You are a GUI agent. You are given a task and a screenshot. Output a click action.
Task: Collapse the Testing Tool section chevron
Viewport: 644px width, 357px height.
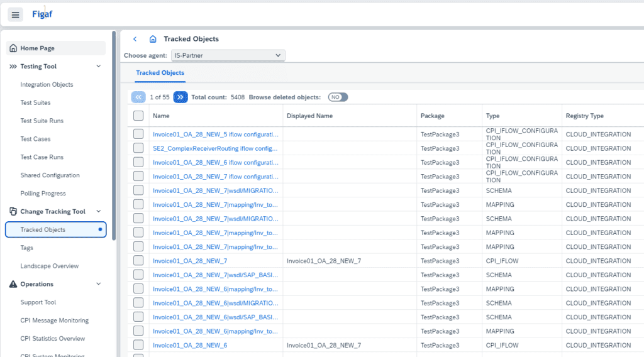(x=99, y=67)
